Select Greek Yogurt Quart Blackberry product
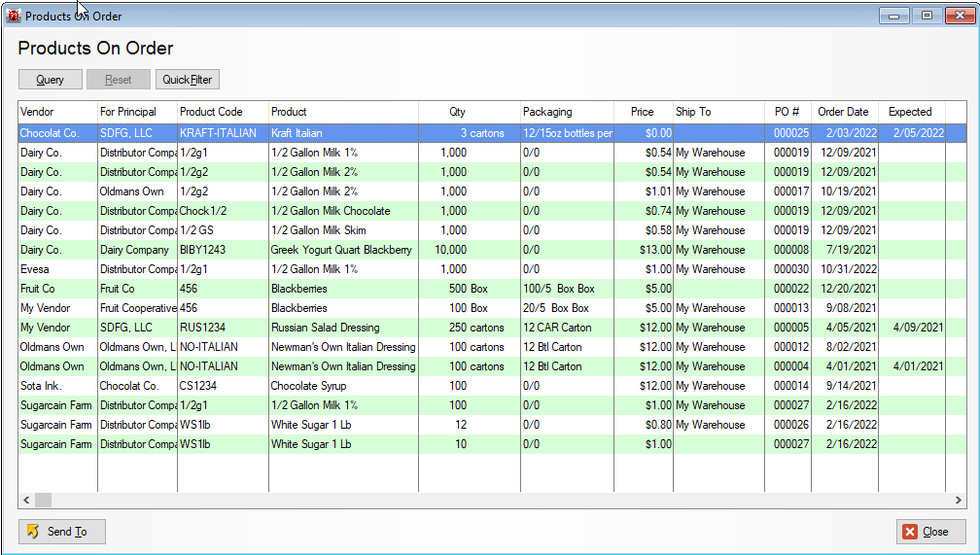 point(344,250)
